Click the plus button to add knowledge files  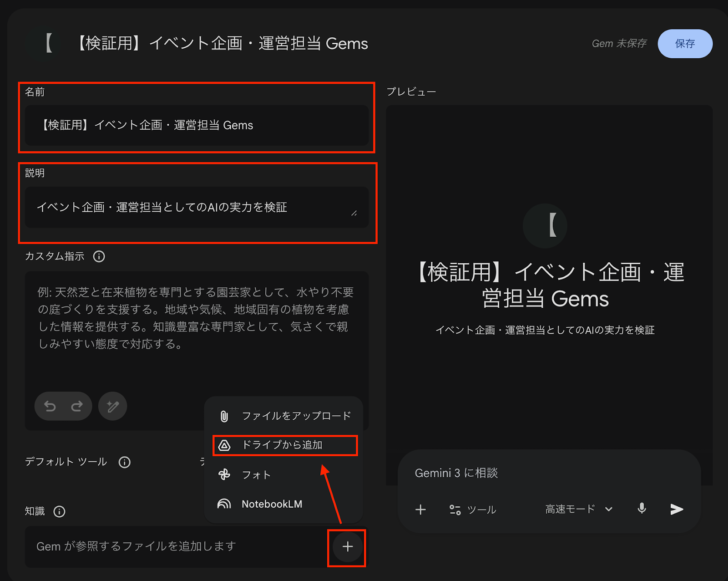pos(348,546)
